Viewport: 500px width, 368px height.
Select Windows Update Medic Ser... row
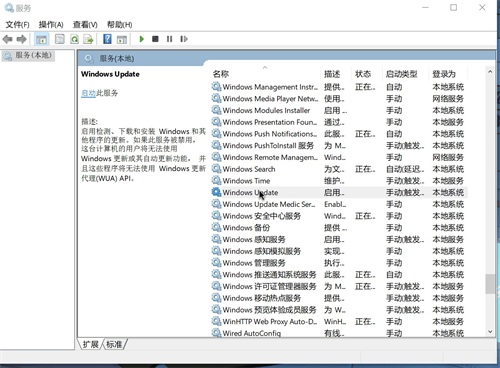click(338, 204)
